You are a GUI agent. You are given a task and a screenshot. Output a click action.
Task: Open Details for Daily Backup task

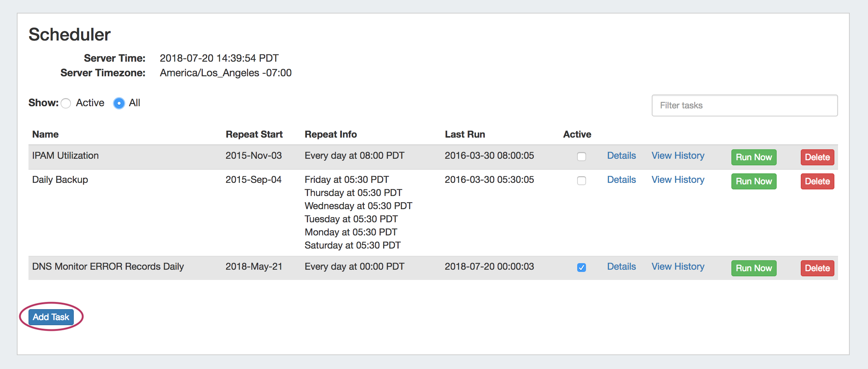[621, 180]
